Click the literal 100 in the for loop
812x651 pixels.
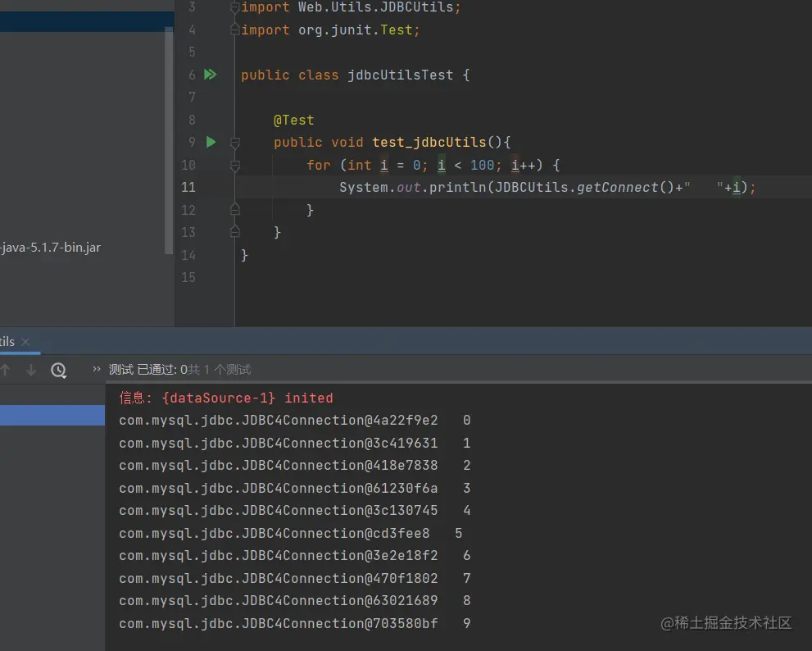(x=482, y=165)
